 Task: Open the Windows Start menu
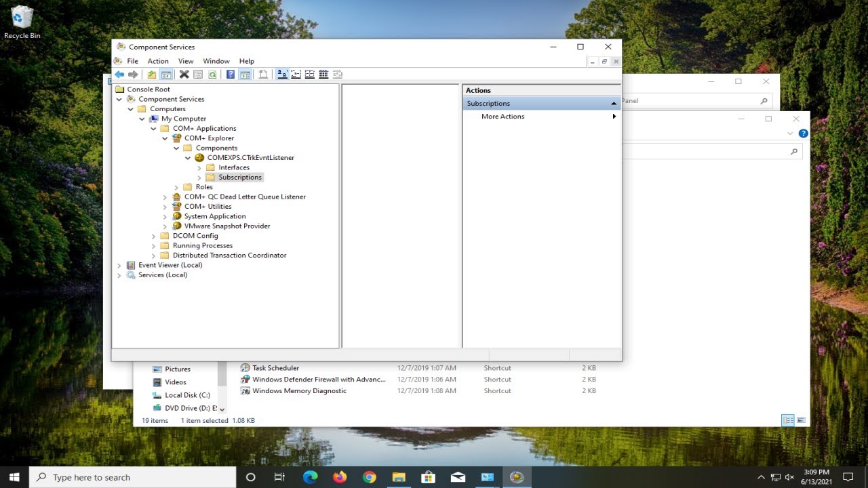tap(14, 477)
